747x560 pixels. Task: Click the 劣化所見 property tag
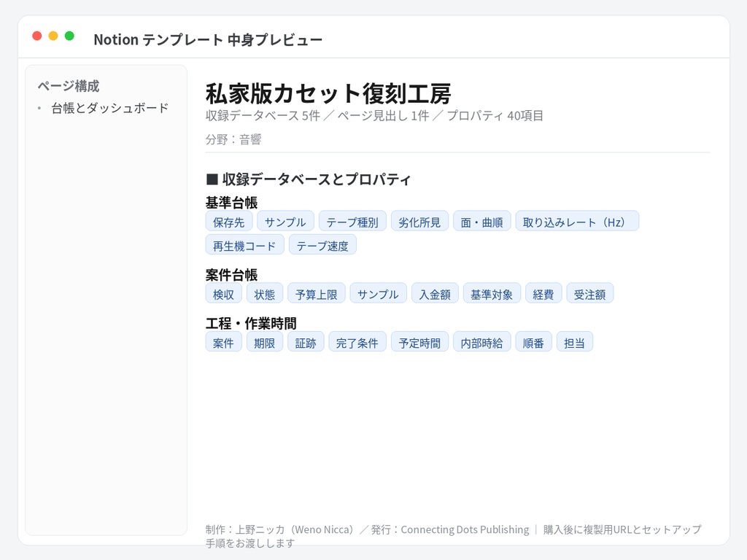point(419,222)
